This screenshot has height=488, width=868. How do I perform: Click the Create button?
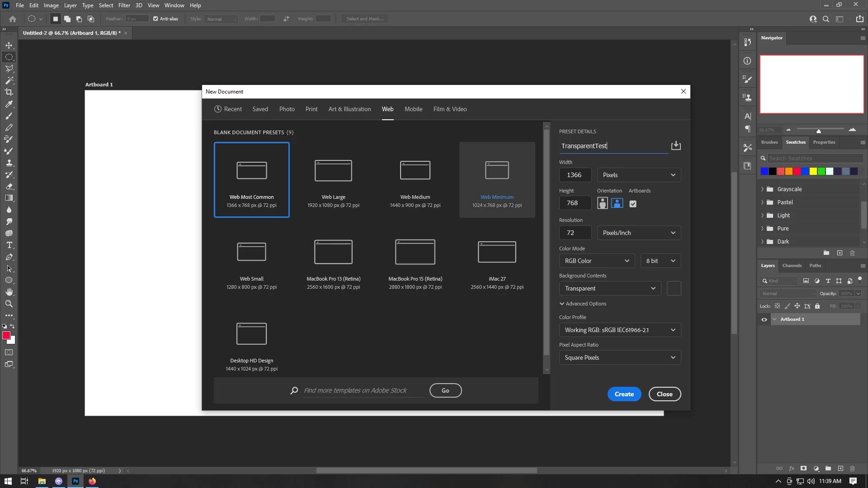[624, 394]
